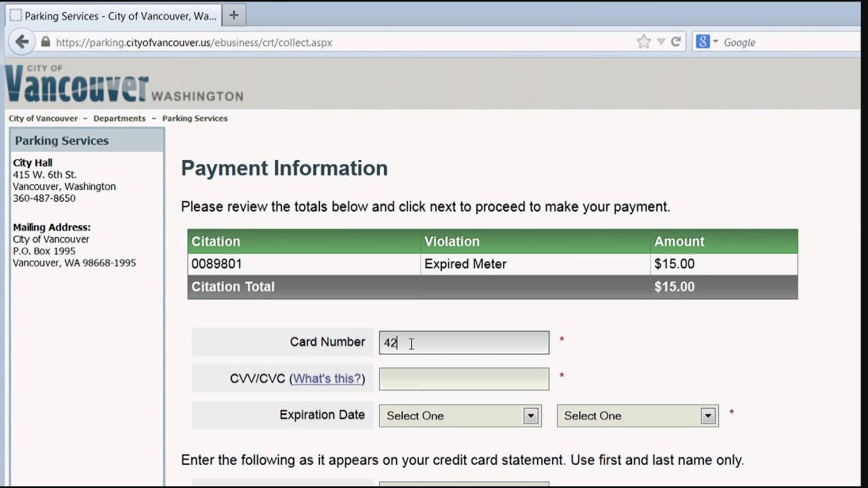Click the Amount column header
The image size is (868, 488).
pos(724,241)
